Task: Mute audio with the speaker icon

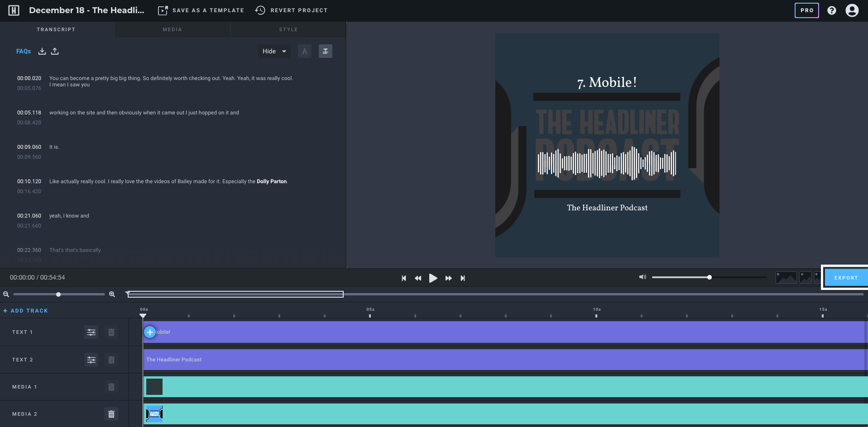Action: pos(643,277)
